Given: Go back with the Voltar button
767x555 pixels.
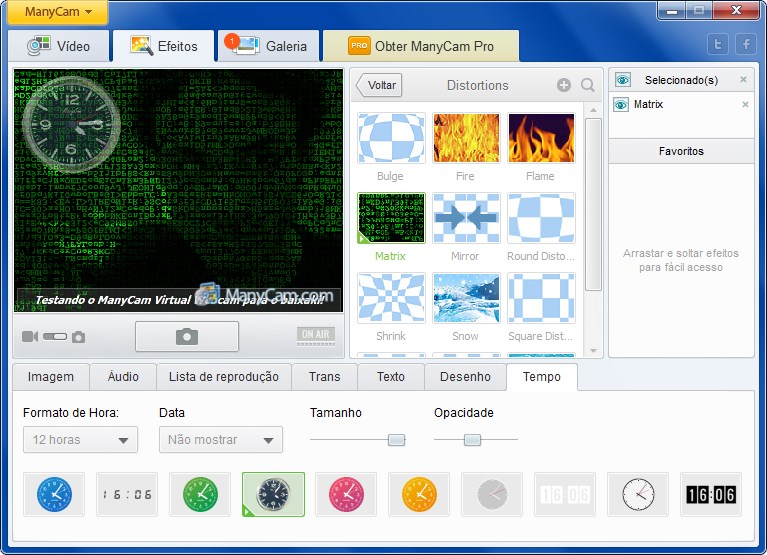Looking at the screenshot, I should [379, 85].
